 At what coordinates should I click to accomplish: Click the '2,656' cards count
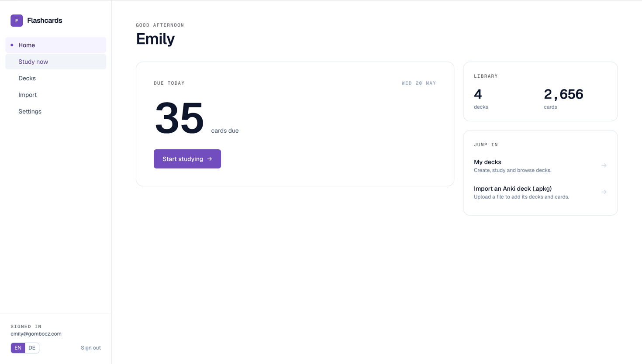[x=563, y=94]
